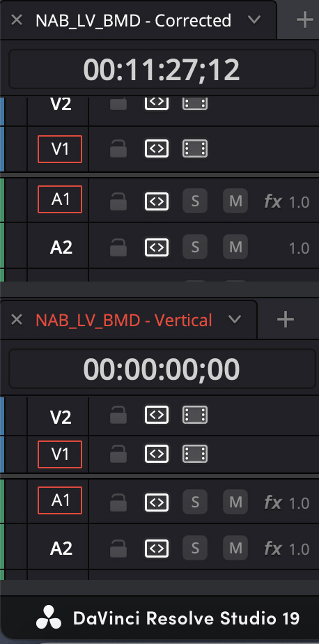This screenshot has height=644, width=319.
Task: Expand the NAB_LV_BMD - Vertical timeline dropdown
Action: (235, 319)
